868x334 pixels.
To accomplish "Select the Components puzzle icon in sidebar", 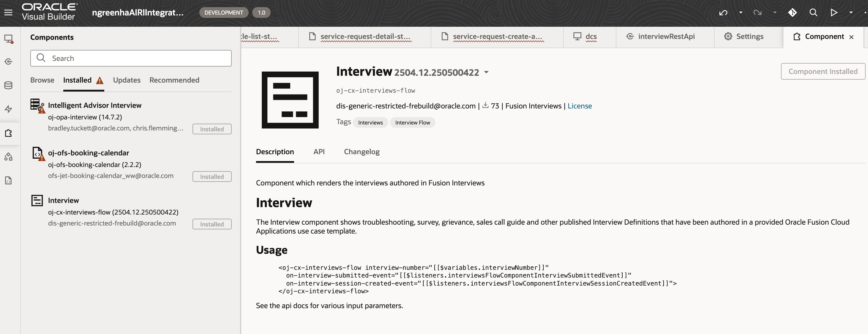I will pyautogui.click(x=8, y=133).
